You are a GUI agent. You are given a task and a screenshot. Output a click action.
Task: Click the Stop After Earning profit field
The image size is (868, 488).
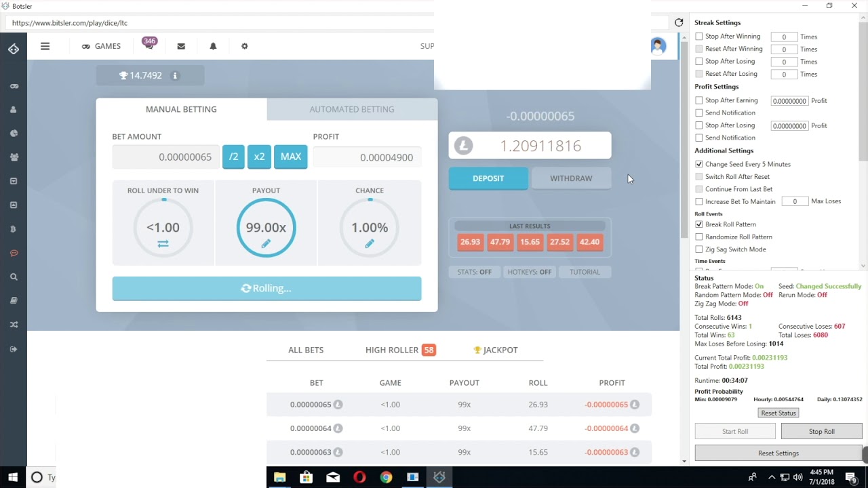789,101
